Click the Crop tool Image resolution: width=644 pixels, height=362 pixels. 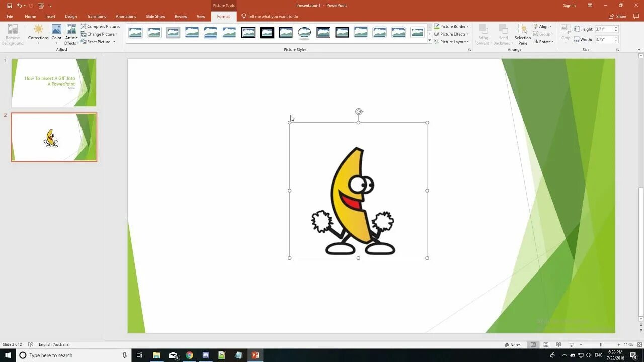tap(566, 33)
